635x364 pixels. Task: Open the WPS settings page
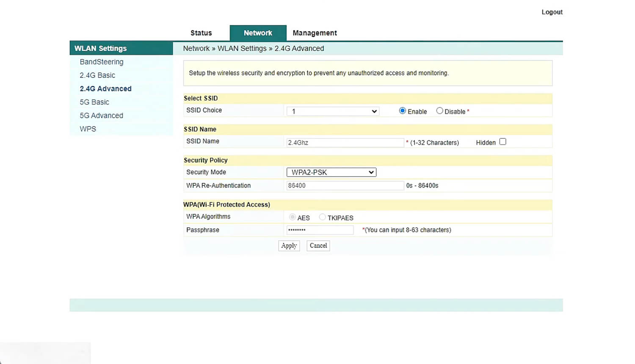88,129
